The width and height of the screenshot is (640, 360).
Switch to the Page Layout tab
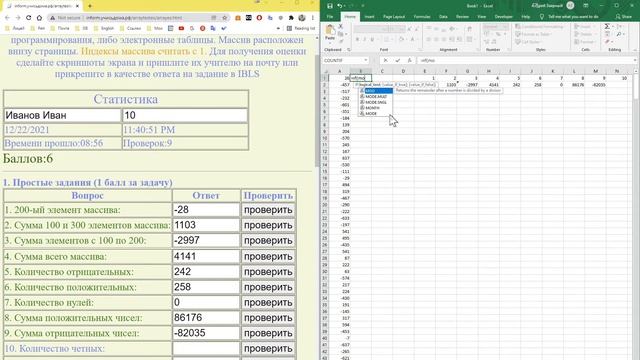[394, 17]
